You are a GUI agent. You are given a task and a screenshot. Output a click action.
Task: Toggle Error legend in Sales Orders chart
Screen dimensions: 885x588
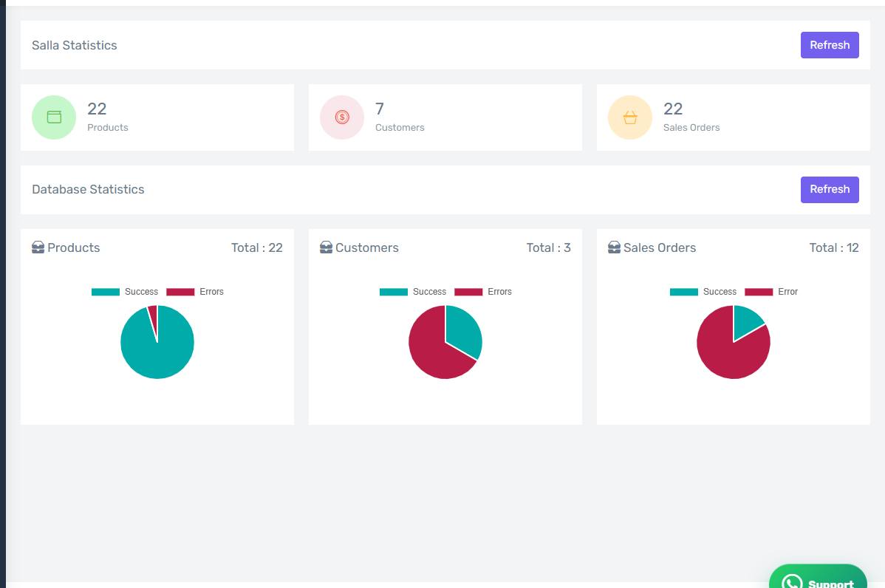(771, 292)
